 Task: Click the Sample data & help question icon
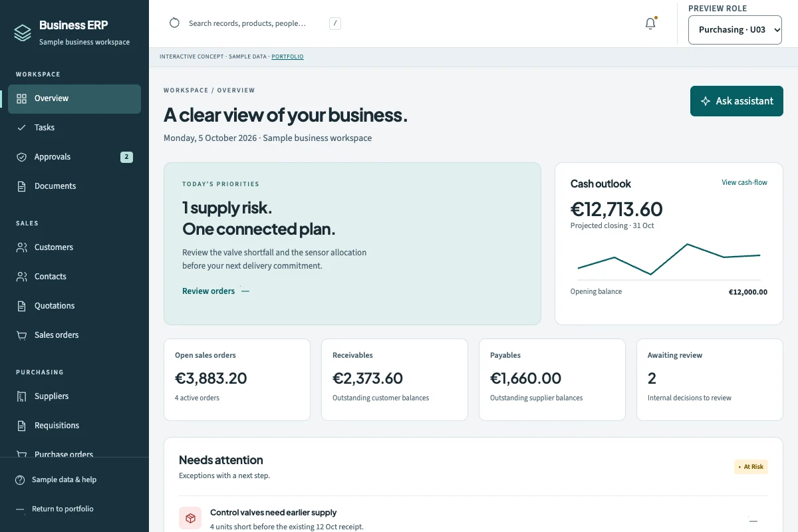[20, 480]
